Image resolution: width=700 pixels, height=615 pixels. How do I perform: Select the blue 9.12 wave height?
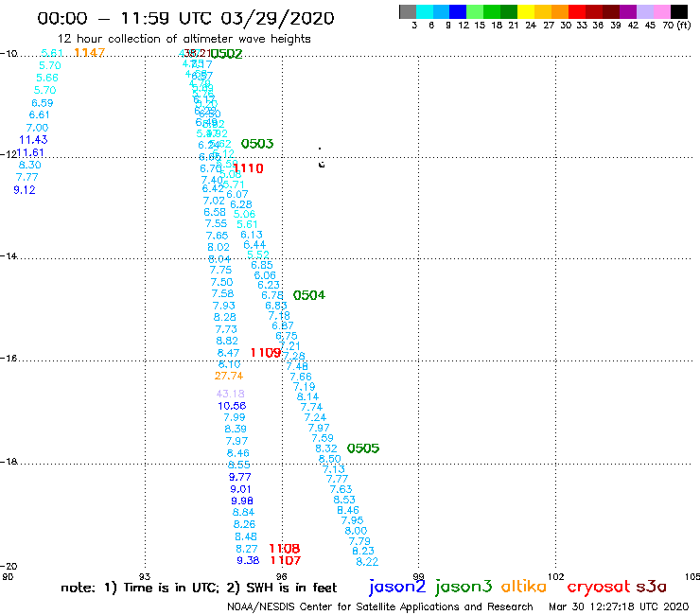tap(25, 190)
